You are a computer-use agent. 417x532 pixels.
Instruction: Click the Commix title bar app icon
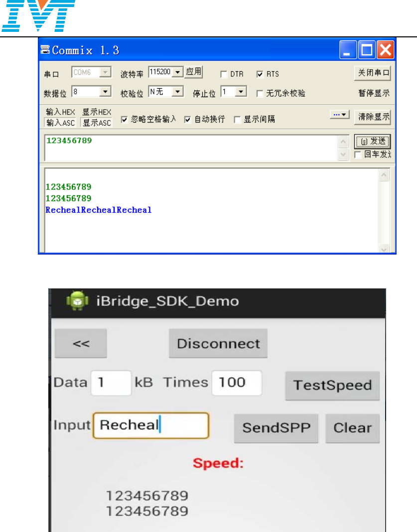click(45, 50)
